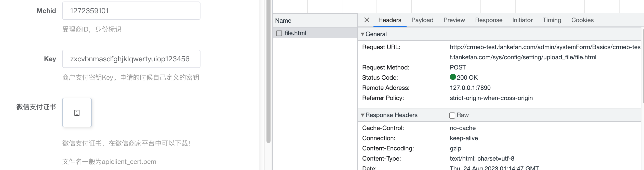Focus the Key input field

(x=131, y=59)
